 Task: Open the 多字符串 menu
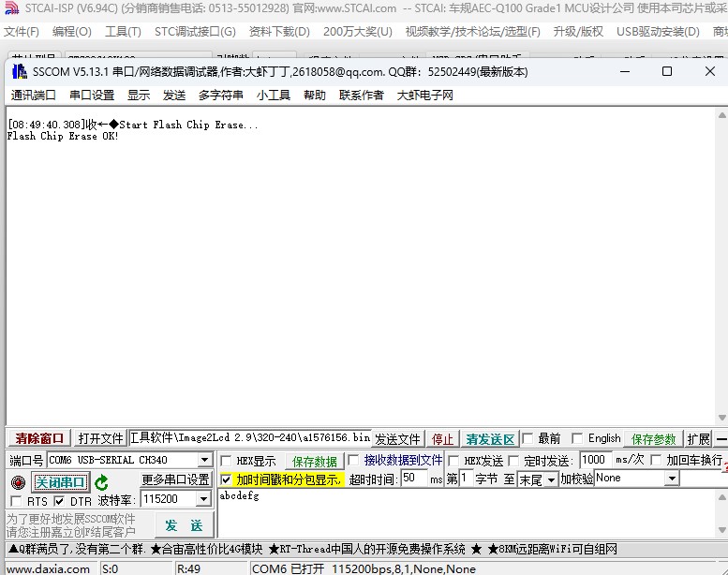click(x=220, y=96)
